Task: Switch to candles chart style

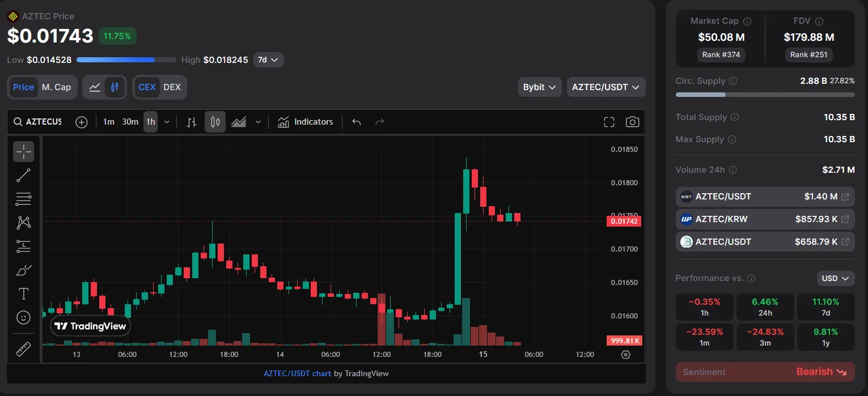Action: click(215, 122)
